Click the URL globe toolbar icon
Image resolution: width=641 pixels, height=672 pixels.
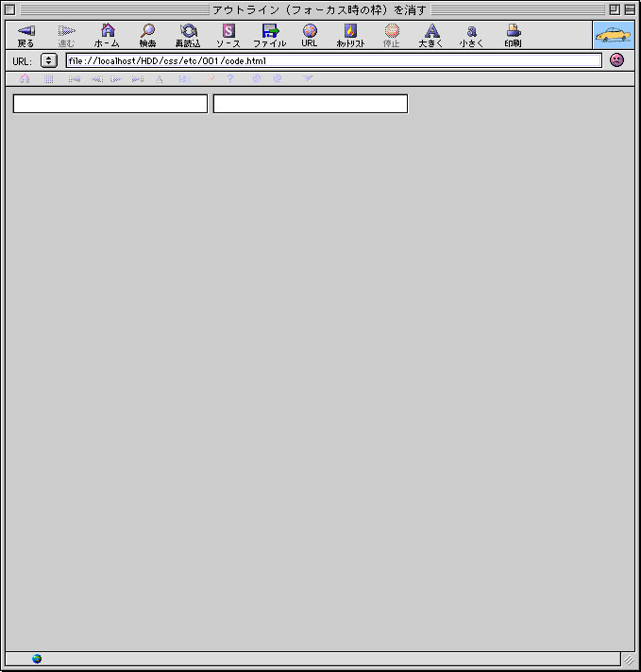click(x=310, y=36)
